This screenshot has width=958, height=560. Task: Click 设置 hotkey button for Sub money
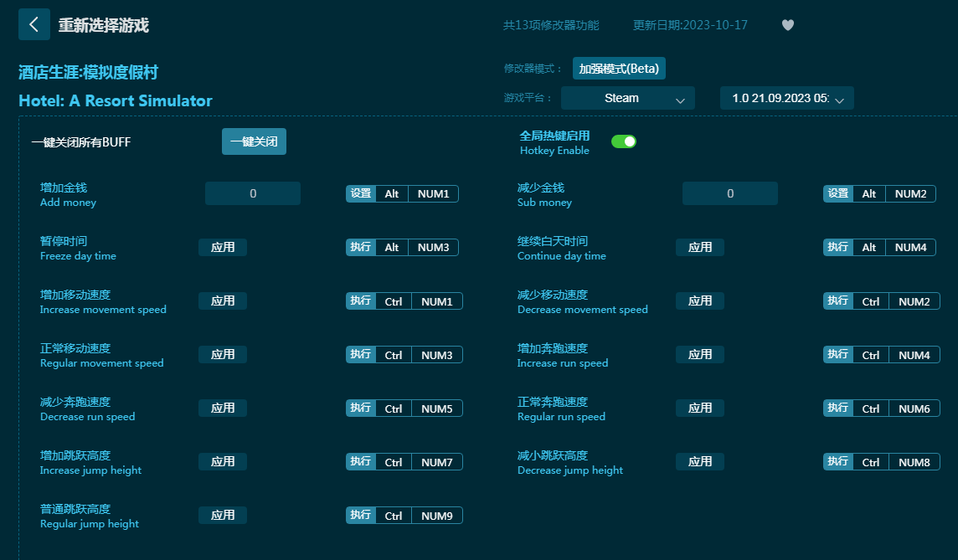[837, 193]
